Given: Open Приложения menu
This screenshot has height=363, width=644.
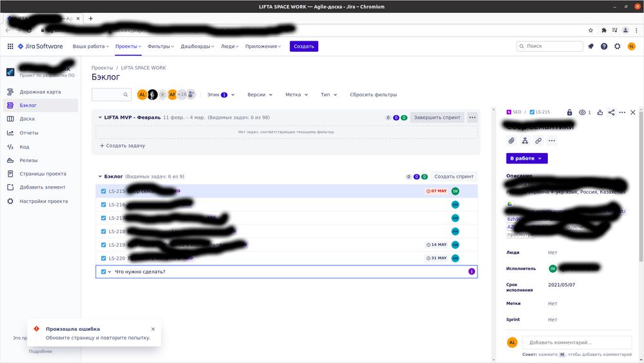Looking at the screenshot, I should (x=263, y=47).
